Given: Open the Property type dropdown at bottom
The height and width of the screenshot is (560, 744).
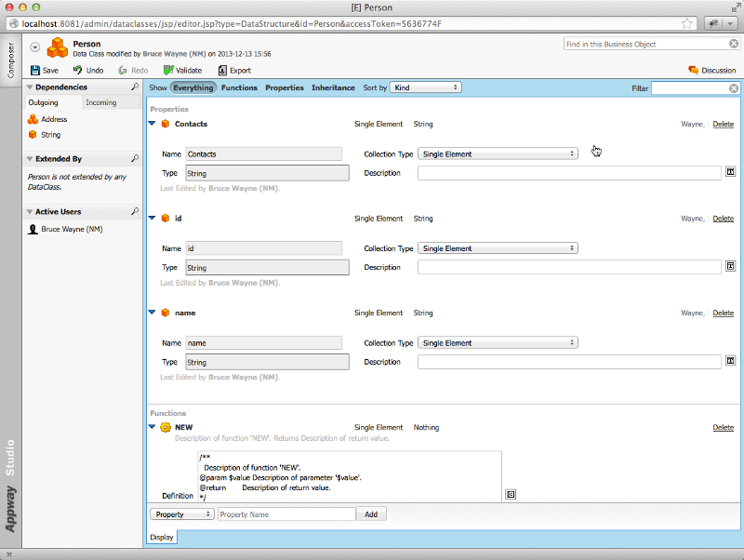Looking at the screenshot, I should pos(182,514).
